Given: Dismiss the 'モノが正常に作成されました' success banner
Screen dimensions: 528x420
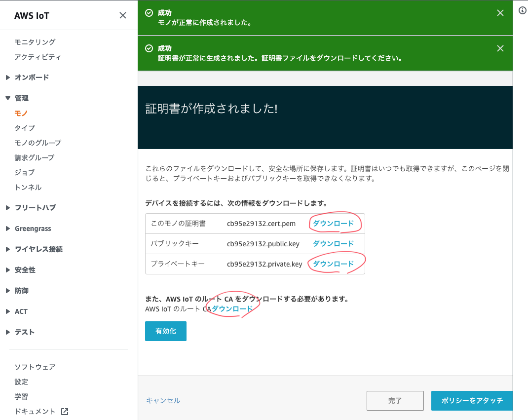Looking at the screenshot, I should coord(500,13).
